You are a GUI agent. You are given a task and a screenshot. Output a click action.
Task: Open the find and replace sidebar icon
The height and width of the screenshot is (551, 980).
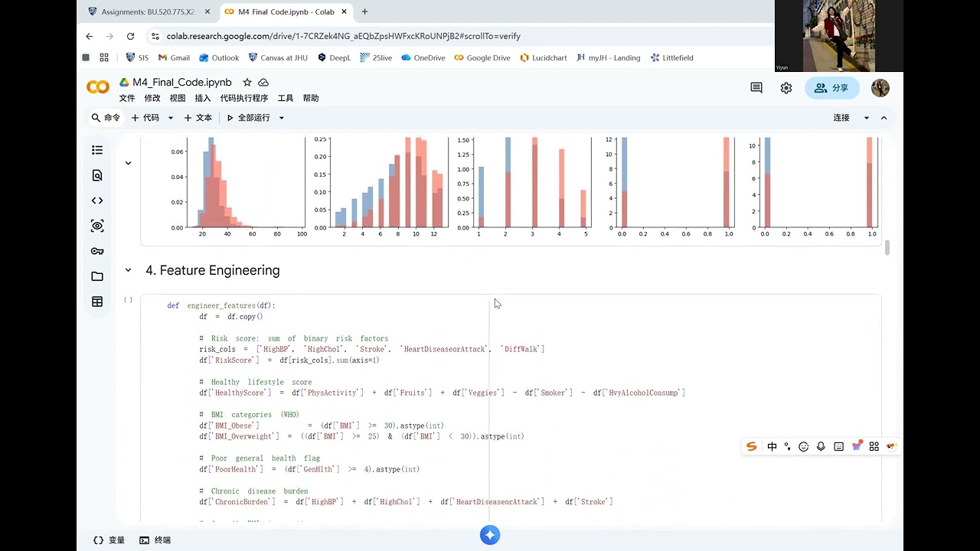tap(97, 175)
